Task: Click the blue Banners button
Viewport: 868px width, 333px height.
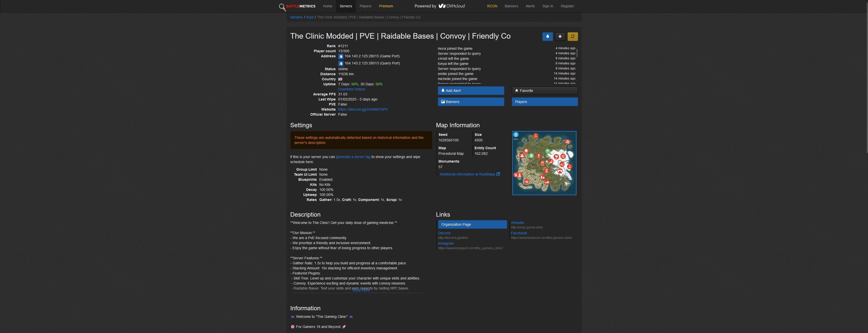Action: point(471,102)
